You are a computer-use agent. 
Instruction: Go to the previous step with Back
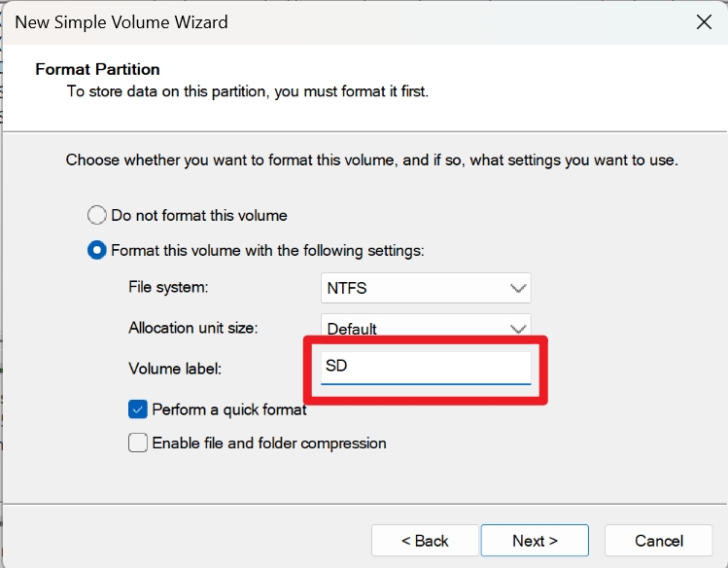tap(425, 541)
